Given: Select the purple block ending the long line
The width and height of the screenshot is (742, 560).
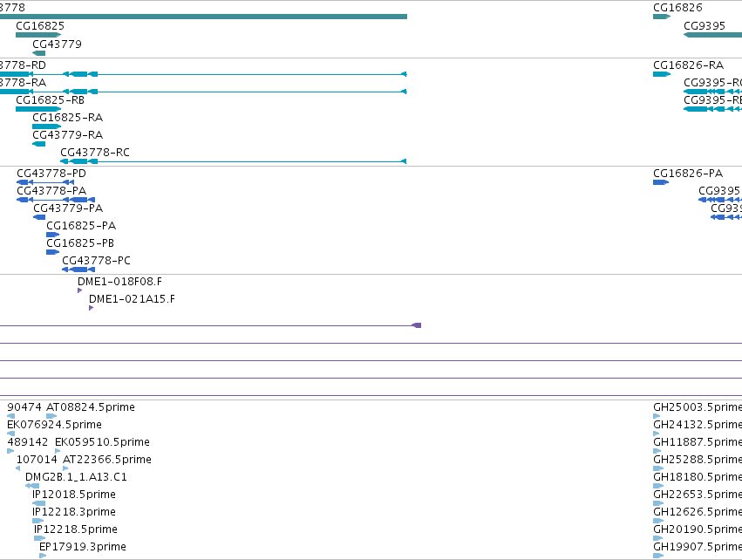Looking at the screenshot, I should pos(417,325).
